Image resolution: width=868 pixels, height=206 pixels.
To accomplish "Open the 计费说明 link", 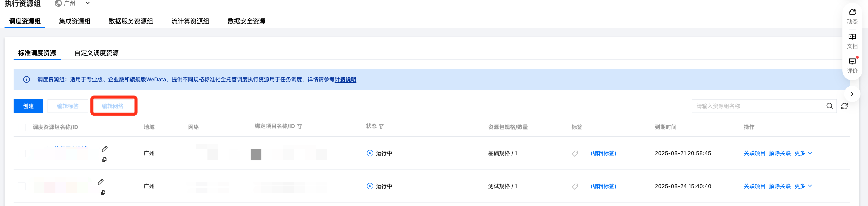I will point(345,80).
